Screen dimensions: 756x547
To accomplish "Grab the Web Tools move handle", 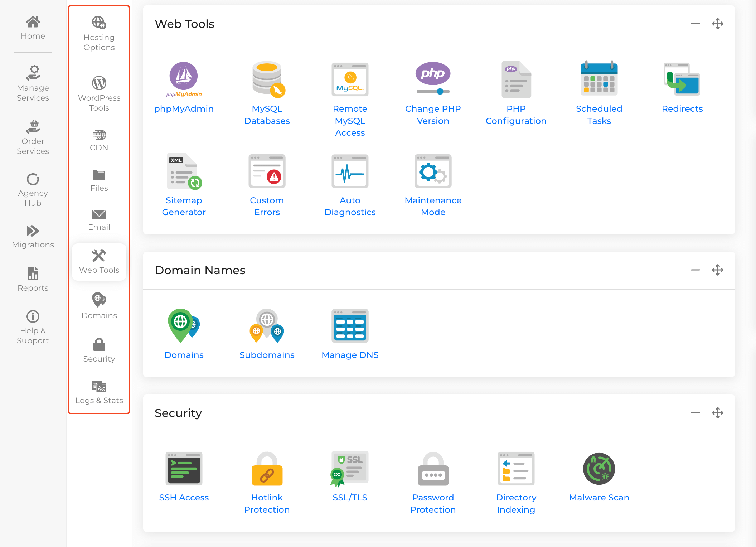I will click(718, 24).
